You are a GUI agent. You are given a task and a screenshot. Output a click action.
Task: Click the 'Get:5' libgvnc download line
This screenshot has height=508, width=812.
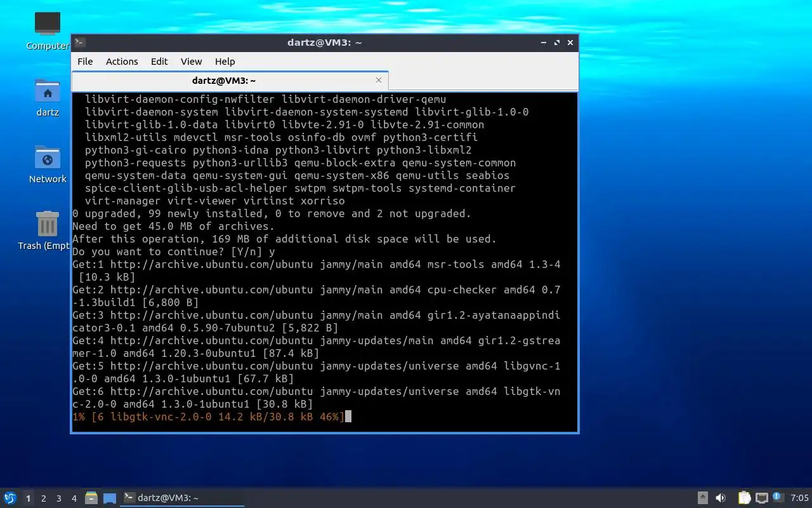click(317, 372)
